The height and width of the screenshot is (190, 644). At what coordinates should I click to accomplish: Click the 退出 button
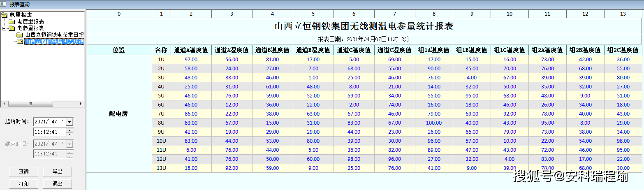click(x=57, y=184)
